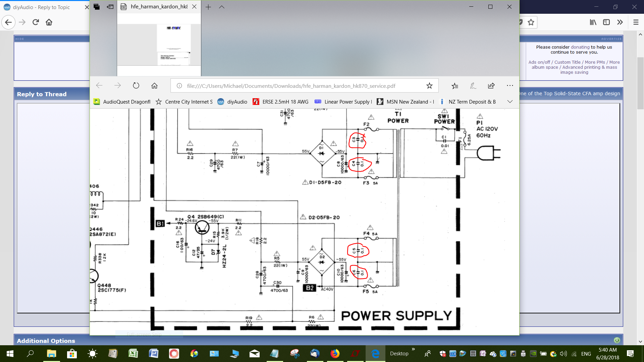Image resolution: width=644 pixels, height=362 pixels.
Task: Click Firefox scrollbar up arrow
Action: 640,34
